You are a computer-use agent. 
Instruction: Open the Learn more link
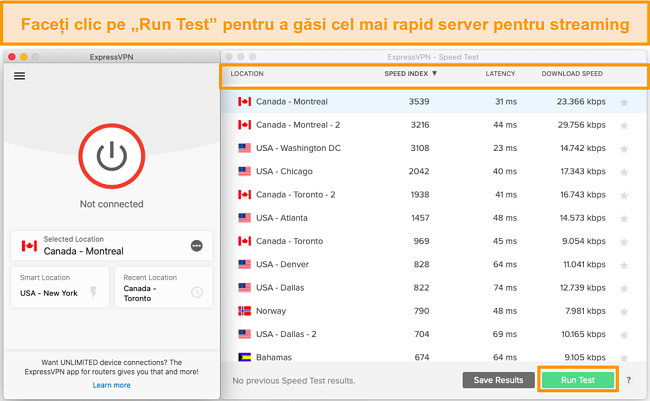pyautogui.click(x=112, y=385)
